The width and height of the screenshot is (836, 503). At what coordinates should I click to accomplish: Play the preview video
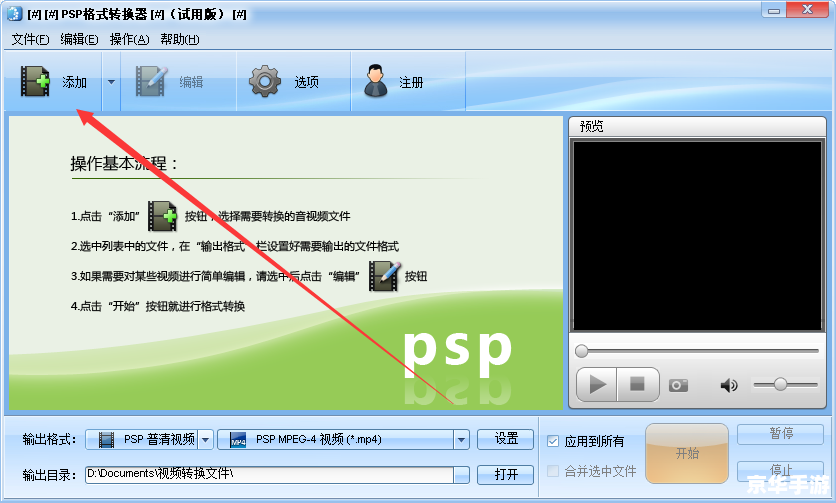coord(597,384)
